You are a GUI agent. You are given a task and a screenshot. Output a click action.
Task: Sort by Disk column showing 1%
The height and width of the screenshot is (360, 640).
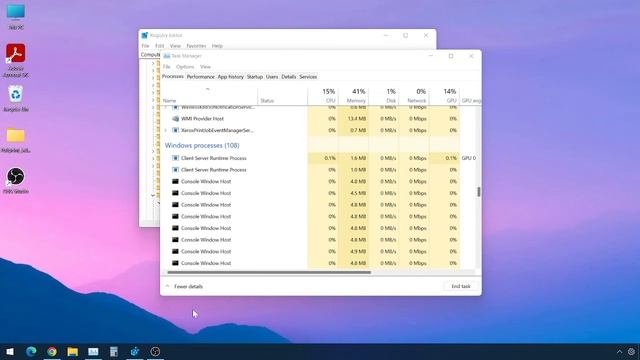pyautogui.click(x=384, y=96)
